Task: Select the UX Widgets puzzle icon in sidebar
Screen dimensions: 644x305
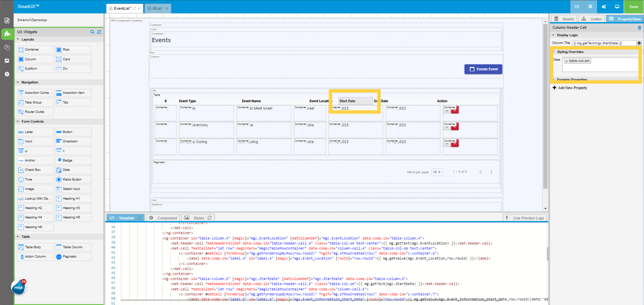Action: point(7,34)
